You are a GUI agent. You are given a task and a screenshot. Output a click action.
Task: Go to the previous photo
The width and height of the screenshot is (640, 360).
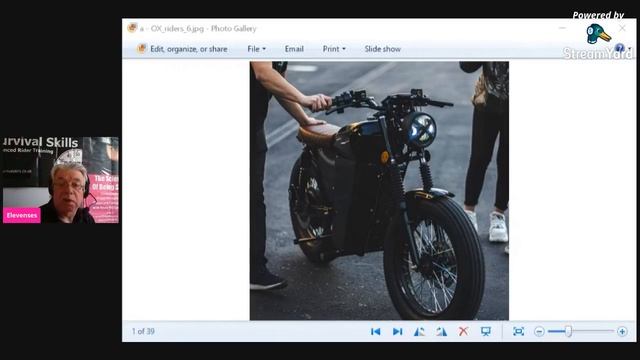pos(376,331)
